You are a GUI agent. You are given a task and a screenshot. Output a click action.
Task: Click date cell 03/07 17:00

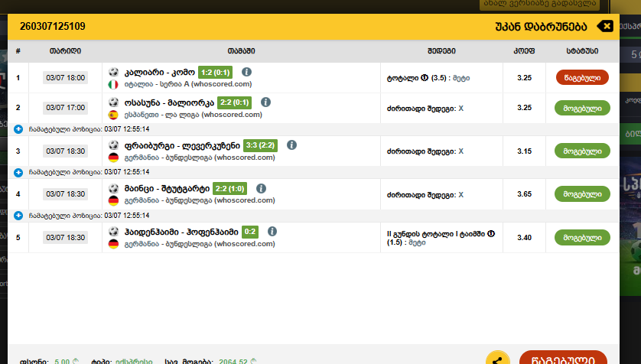coord(66,108)
